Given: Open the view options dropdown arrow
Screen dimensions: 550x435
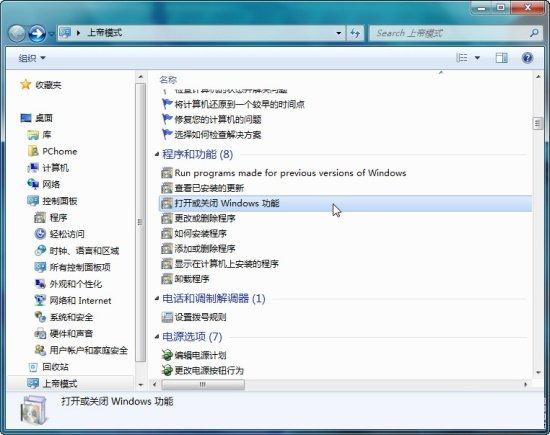Looking at the screenshot, I should [x=477, y=58].
